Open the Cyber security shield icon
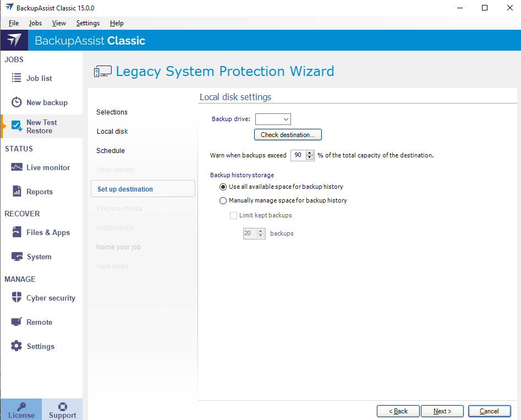521x420 pixels. click(x=17, y=298)
